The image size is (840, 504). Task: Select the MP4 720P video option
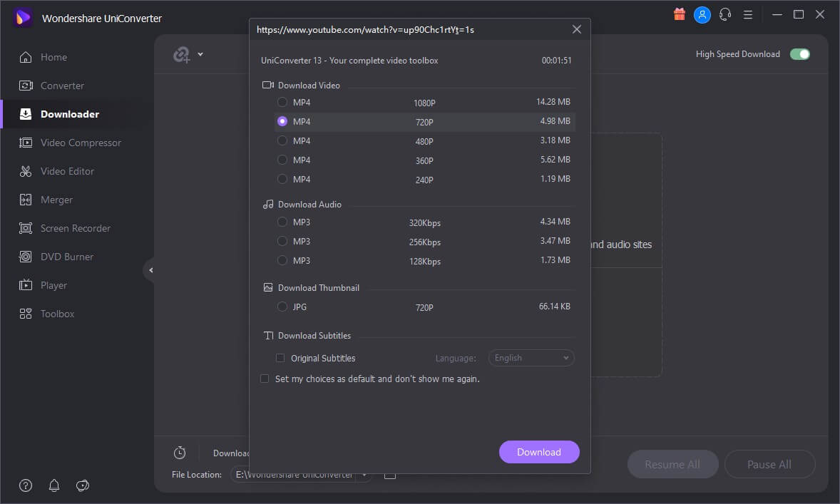click(x=282, y=122)
